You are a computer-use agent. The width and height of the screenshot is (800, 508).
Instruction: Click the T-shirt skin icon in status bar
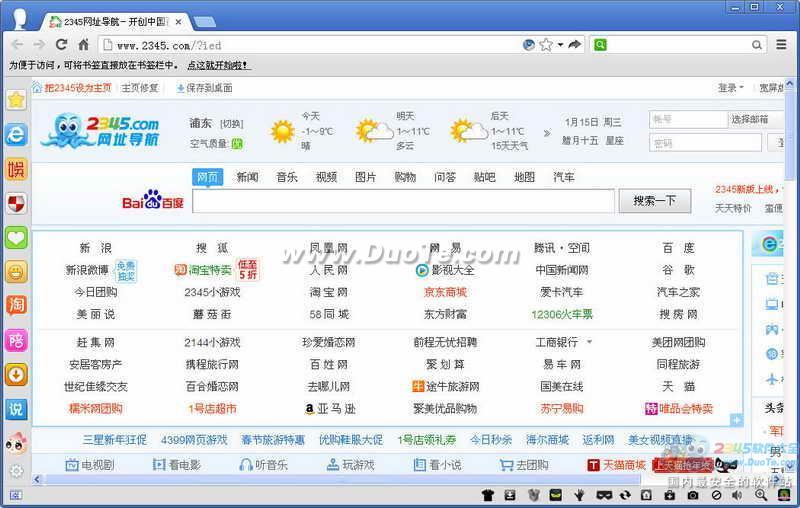tap(488, 495)
